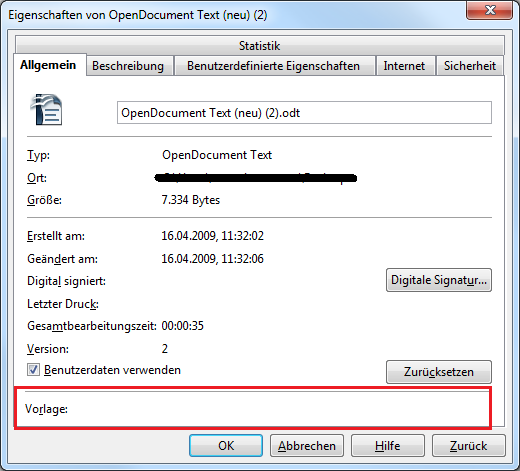Click the OpenDocument Text file icon

pyautogui.click(x=46, y=110)
